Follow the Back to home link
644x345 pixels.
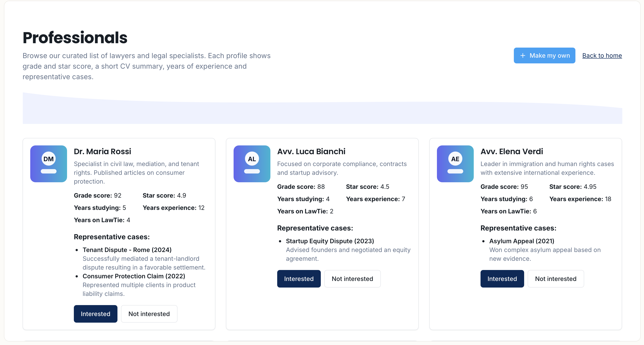coord(602,55)
